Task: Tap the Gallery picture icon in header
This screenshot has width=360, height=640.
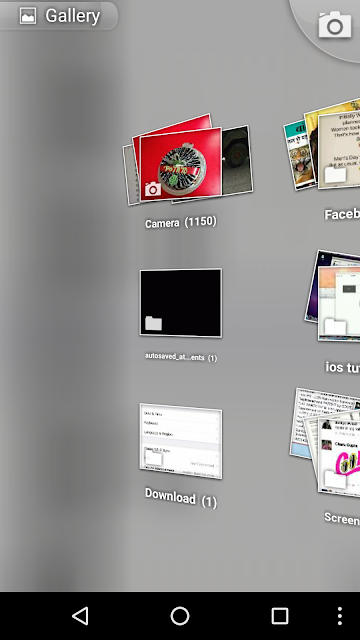Action: (28, 16)
